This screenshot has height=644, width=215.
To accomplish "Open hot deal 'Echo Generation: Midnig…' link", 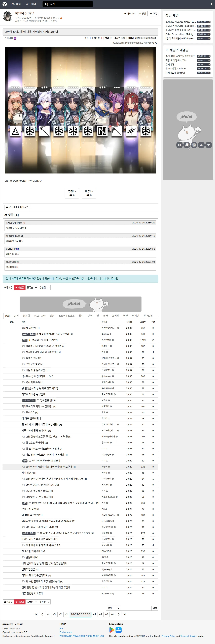I will [x=181, y=34].
